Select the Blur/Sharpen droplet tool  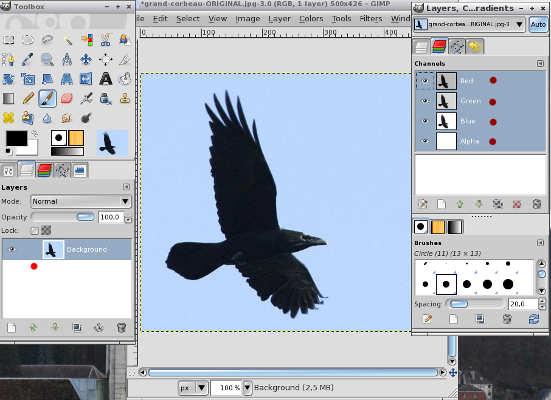[x=47, y=118]
